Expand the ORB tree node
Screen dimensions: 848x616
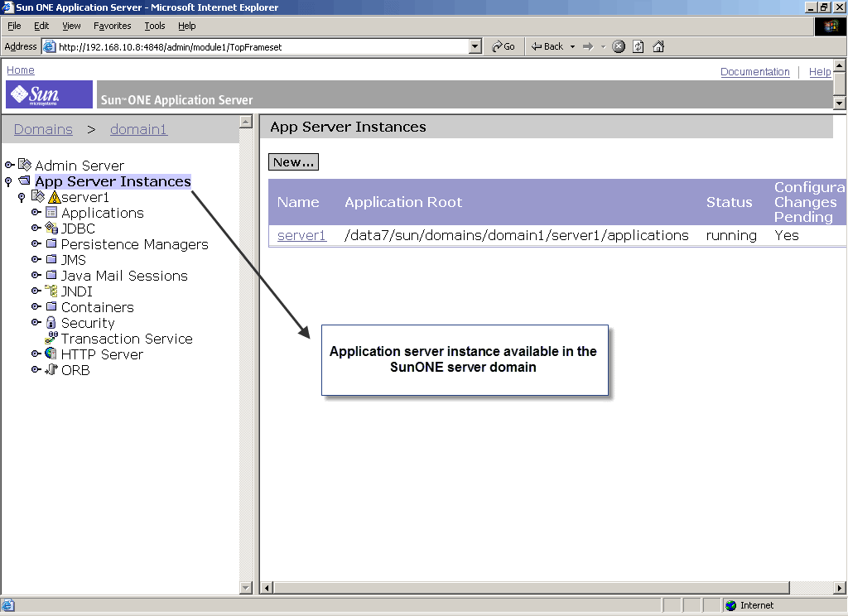[36, 369]
